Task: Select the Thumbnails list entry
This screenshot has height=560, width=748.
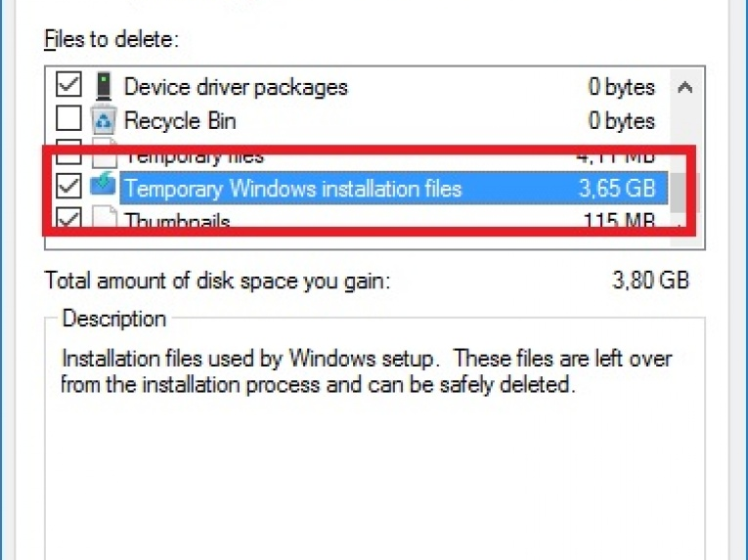Action: click(177, 221)
